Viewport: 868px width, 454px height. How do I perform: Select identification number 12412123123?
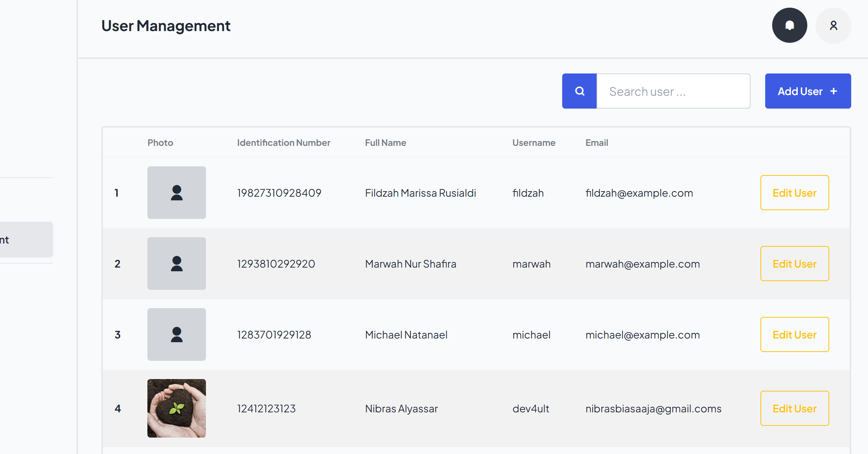coord(266,409)
